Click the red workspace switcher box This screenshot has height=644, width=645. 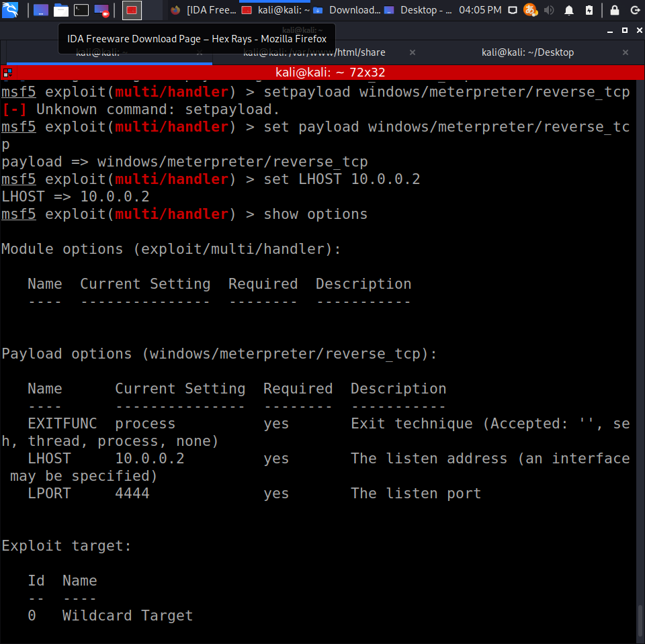point(132,10)
